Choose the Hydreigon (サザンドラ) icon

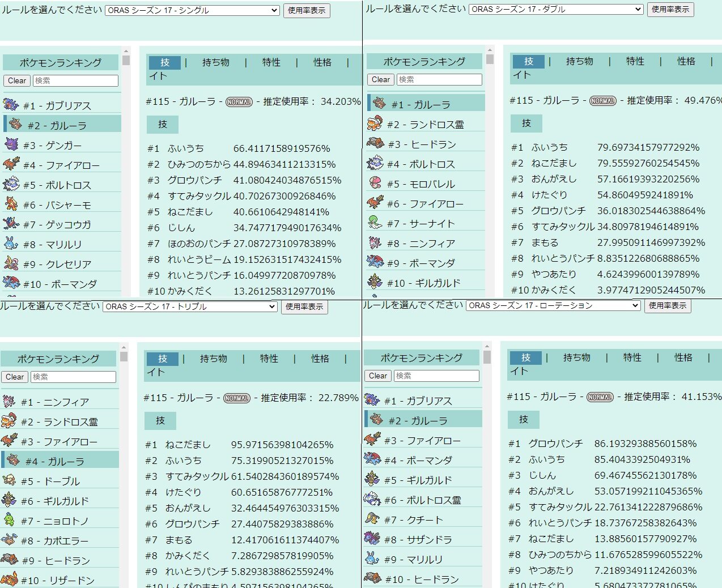click(372, 539)
